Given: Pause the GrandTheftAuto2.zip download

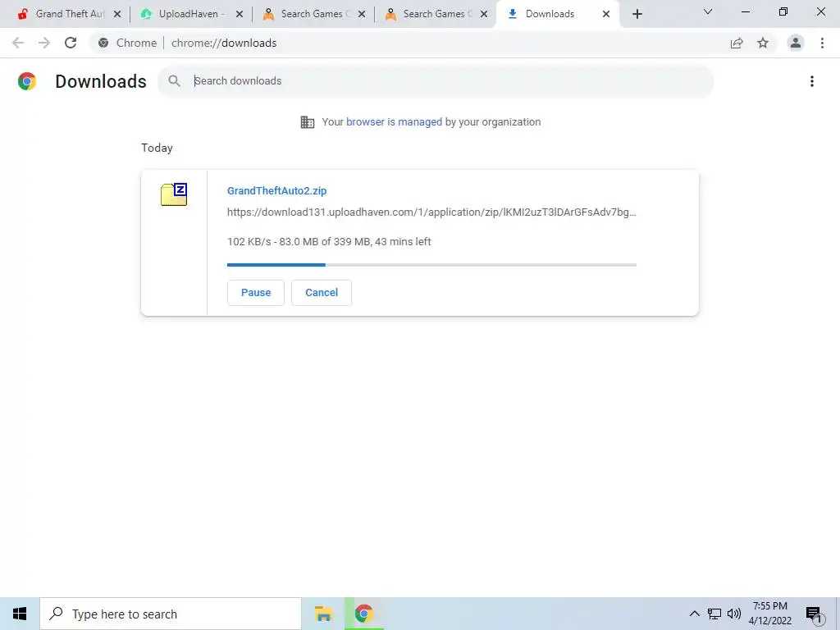Looking at the screenshot, I should coord(256,293).
